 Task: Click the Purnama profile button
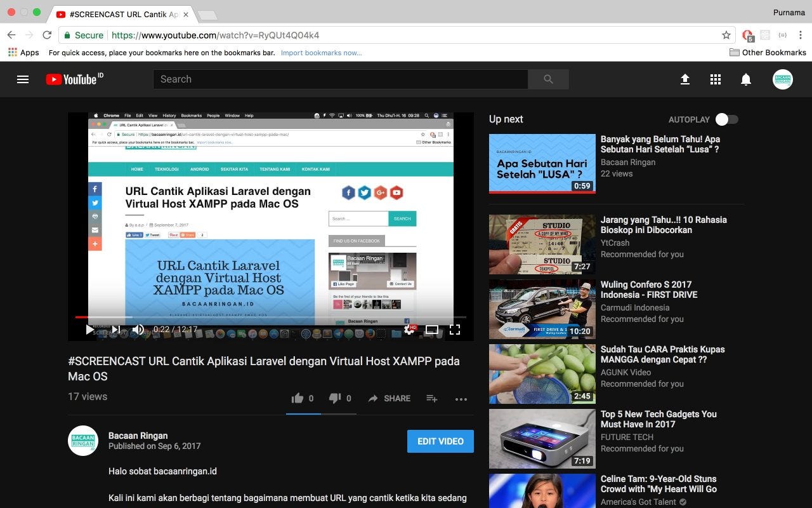coord(789,13)
